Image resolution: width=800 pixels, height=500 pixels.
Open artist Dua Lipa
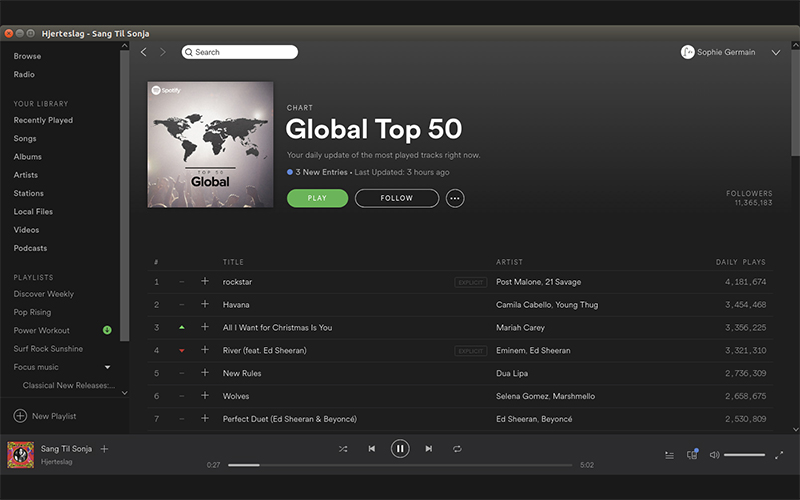(x=512, y=373)
